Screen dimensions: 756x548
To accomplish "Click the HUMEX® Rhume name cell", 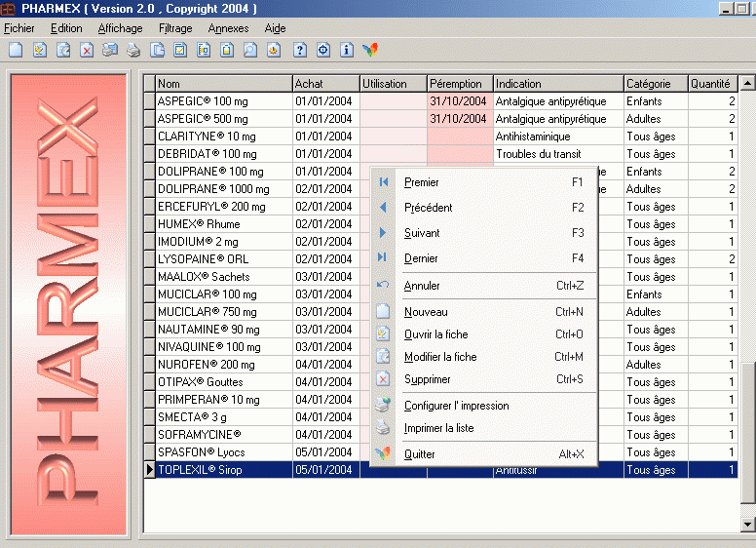I will pyautogui.click(x=224, y=224).
